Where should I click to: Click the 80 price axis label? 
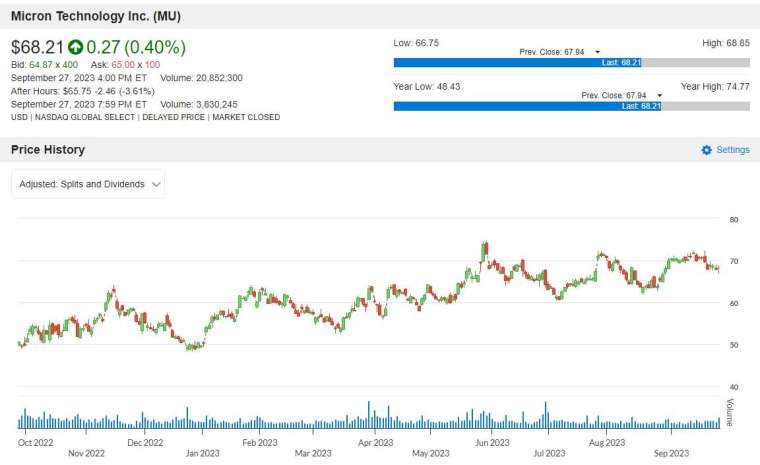(734, 220)
